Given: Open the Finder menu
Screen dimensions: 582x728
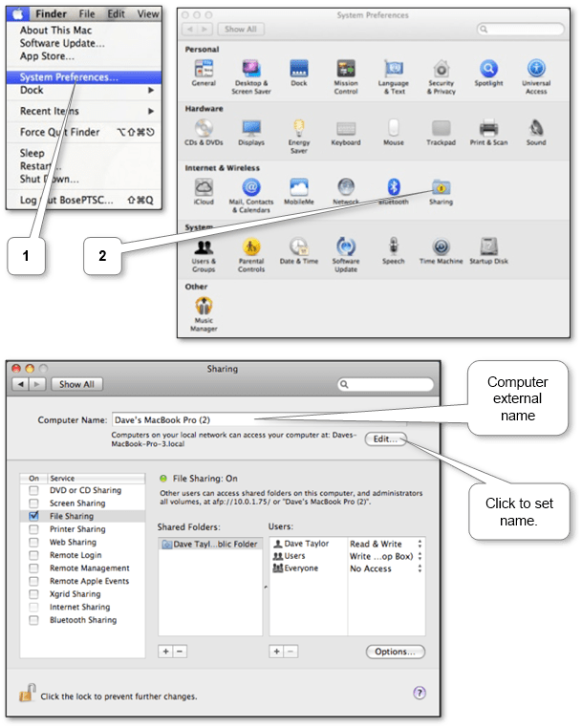Looking at the screenshot, I should [51, 14].
